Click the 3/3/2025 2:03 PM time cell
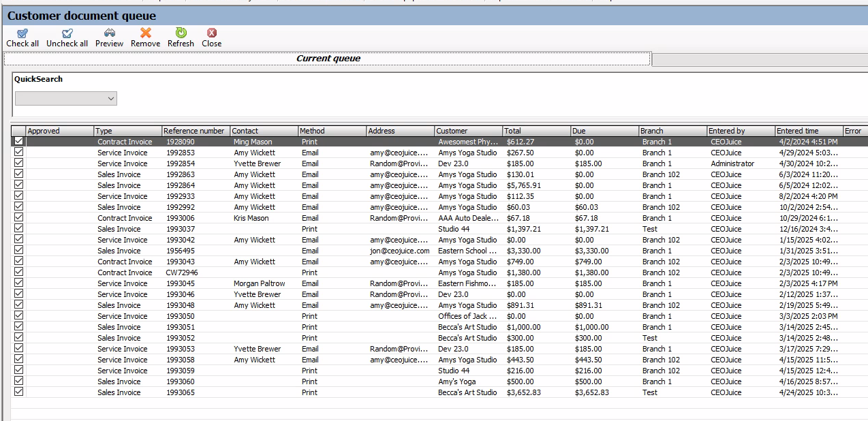Viewport: 868px width, 421px height. point(809,316)
